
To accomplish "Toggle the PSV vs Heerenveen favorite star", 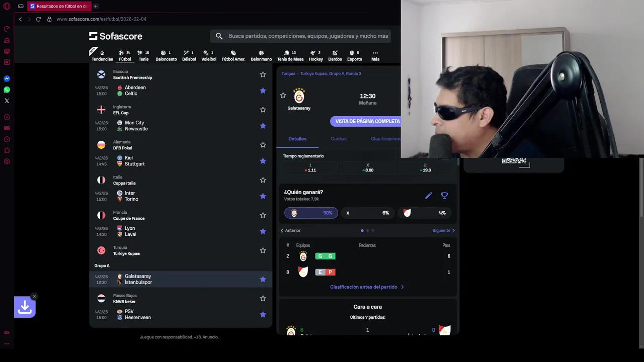I will [263, 314].
